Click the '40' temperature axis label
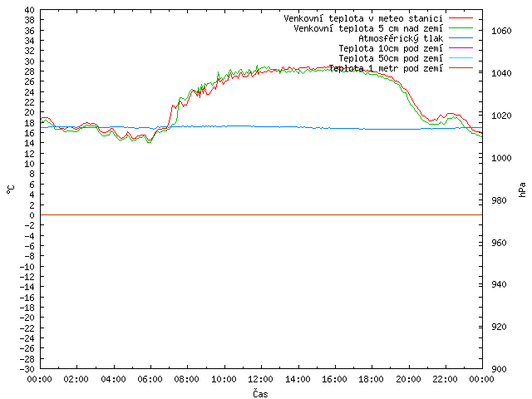The height and width of the screenshot is (399, 532). click(30, 10)
